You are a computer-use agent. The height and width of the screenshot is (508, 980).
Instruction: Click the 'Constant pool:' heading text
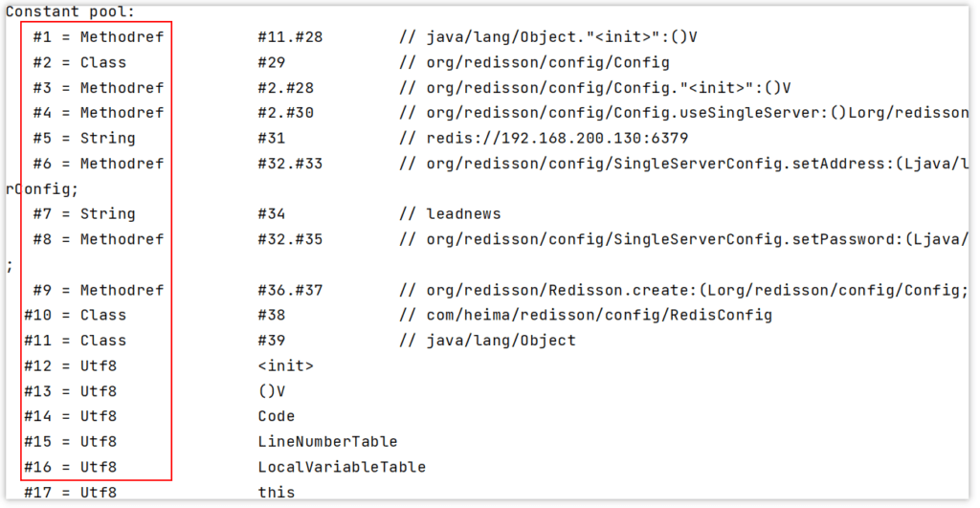(70, 11)
